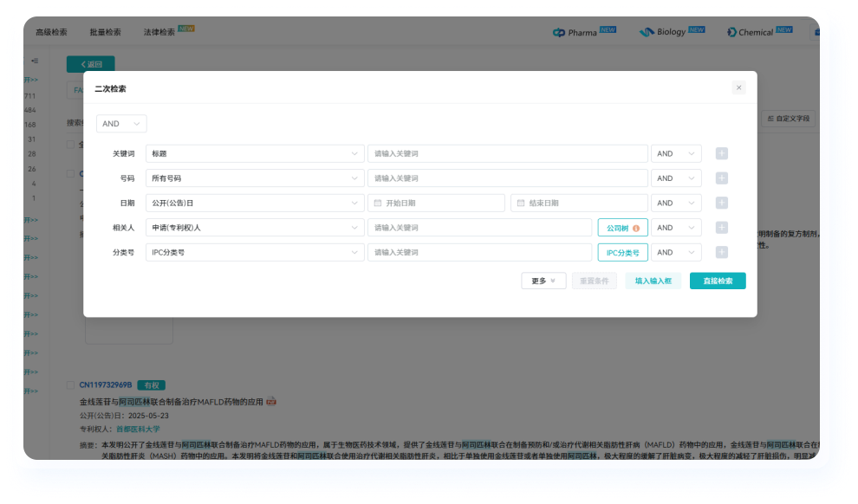Viewport: 858px width, 504px height.
Task: Collapse the left sidebar via its toggle icon
Action: click(35, 61)
